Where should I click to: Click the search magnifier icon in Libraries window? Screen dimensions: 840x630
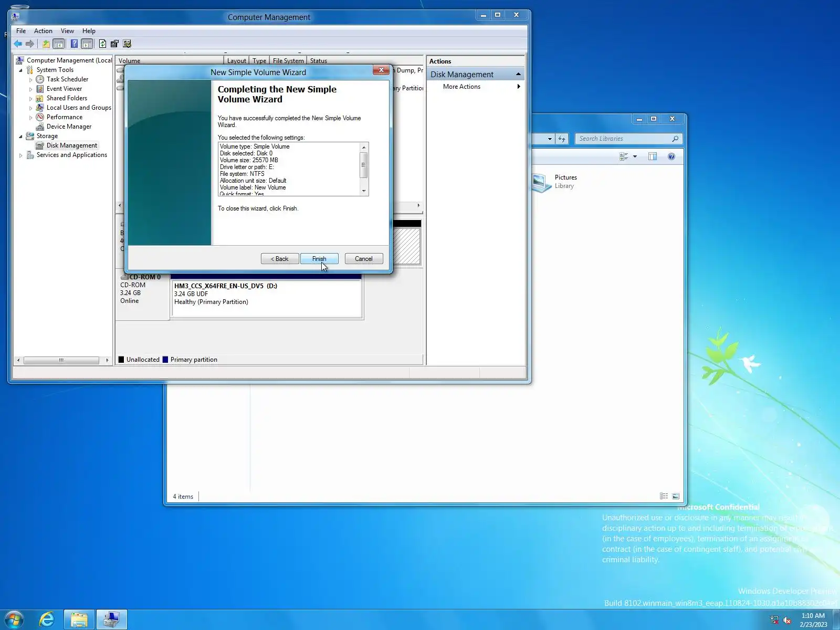675,139
